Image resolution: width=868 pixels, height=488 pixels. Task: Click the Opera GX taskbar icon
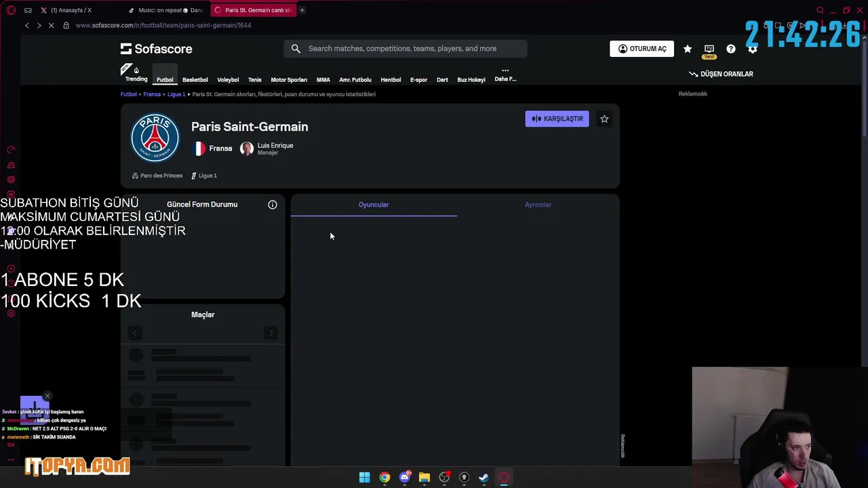[x=504, y=477]
